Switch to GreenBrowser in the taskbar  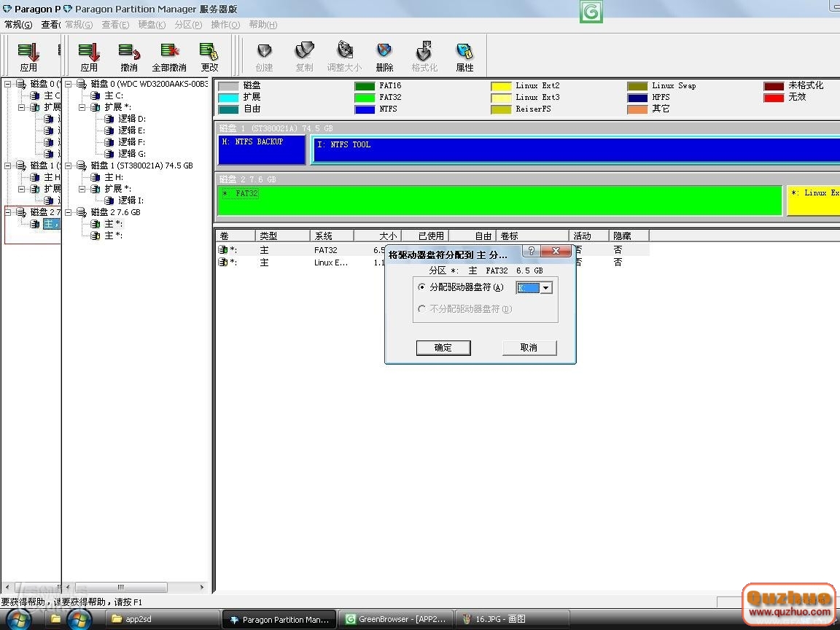pyautogui.click(x=398, y=619)
